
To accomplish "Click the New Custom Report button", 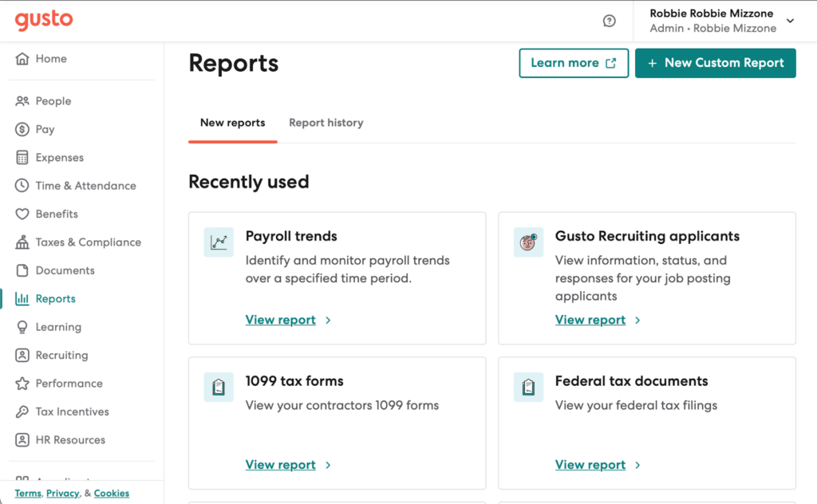I will click(715, 62).
